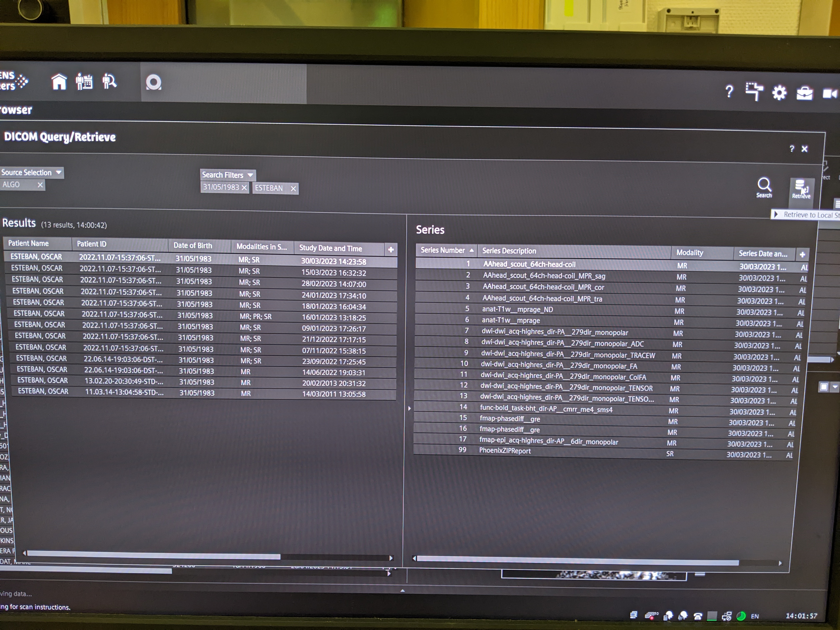Add column with plus in Results table

tap(391, 250)
